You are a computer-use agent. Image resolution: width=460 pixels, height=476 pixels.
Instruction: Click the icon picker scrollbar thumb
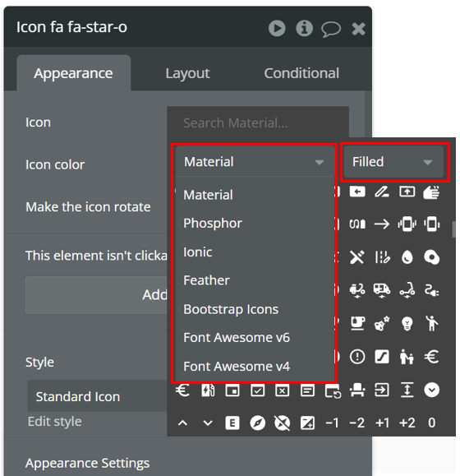454,229
